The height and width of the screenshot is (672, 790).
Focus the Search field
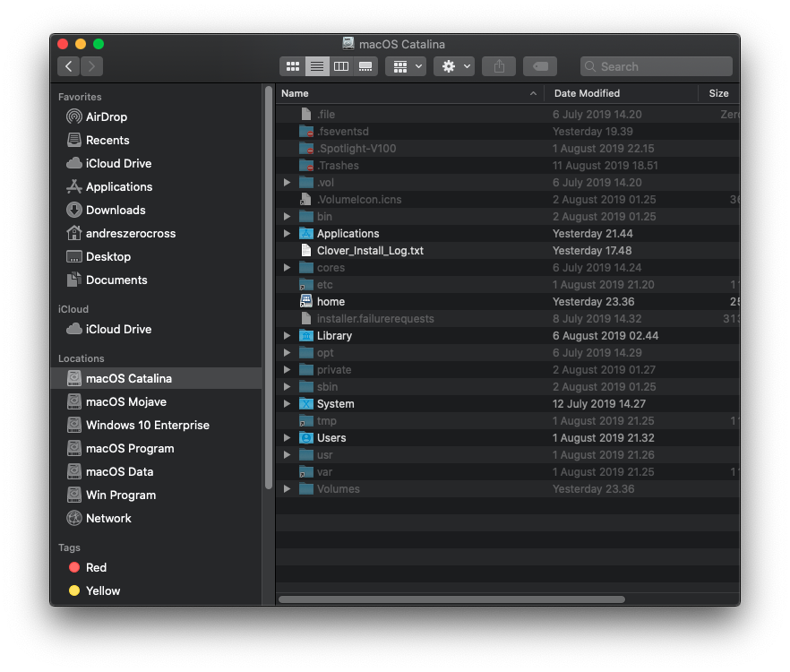point(657,66)
